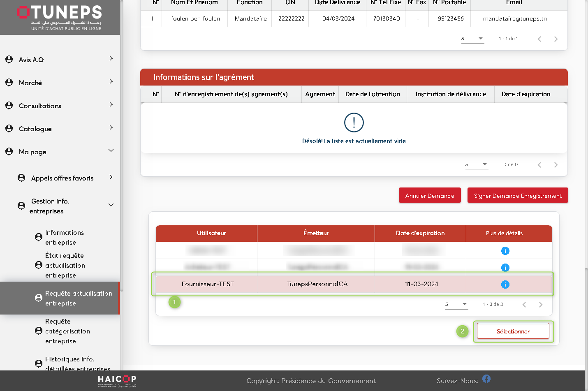Collapse the Ma page section
The image size is (588, 391).
111,151
